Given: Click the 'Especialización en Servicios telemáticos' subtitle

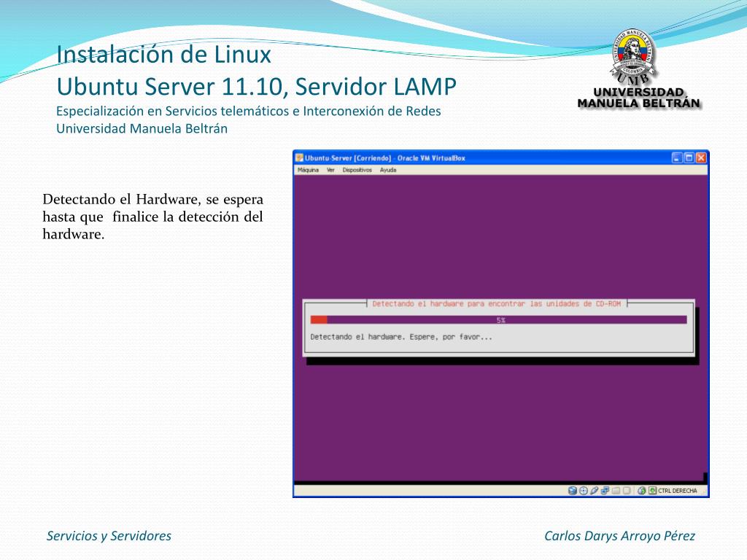Looking at the screenshot, I should coord(248,111).
